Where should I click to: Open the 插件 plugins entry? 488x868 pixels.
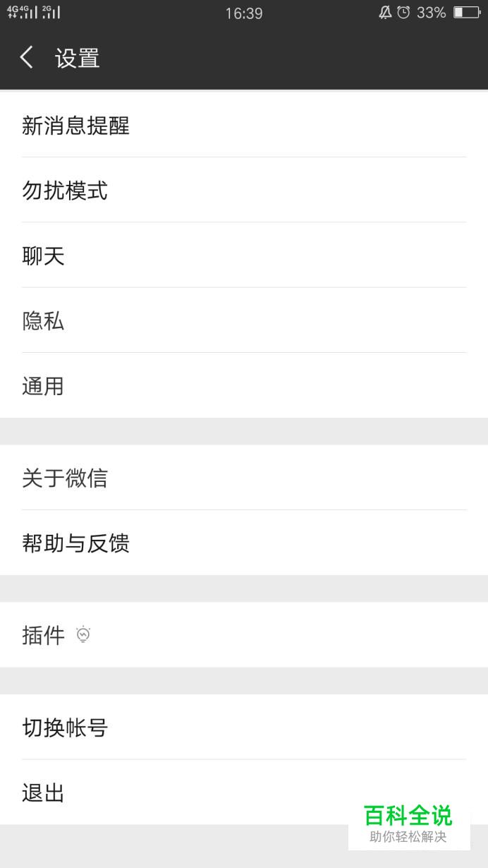(243, 635)
